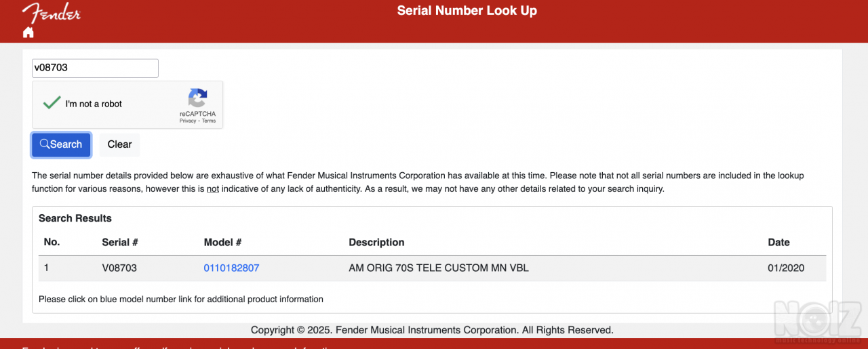Click the Serial # column header
Viewport: 868px width, 349px height.
click(120, 242)
